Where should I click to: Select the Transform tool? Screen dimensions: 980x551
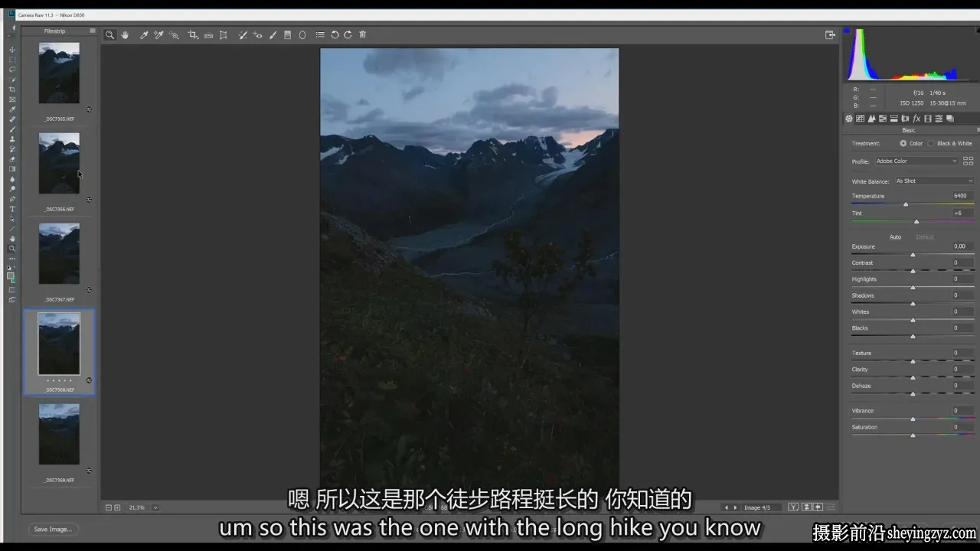224,34
